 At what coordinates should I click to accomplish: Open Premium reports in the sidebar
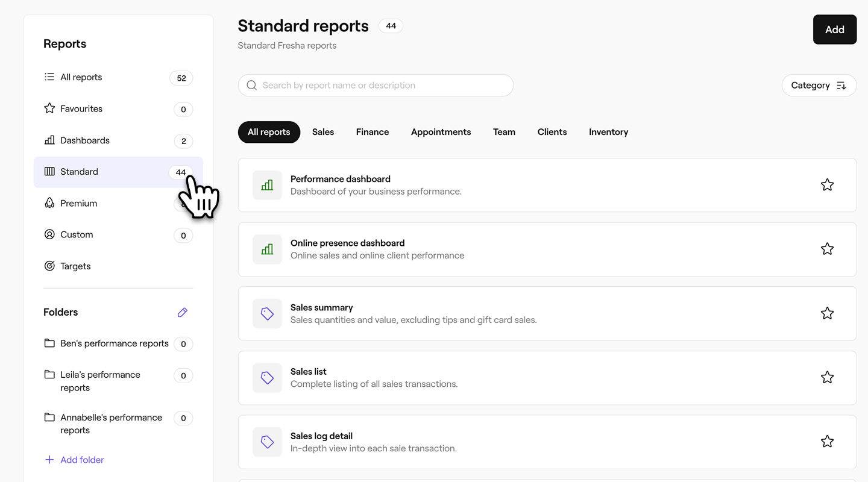click(118, 203)
